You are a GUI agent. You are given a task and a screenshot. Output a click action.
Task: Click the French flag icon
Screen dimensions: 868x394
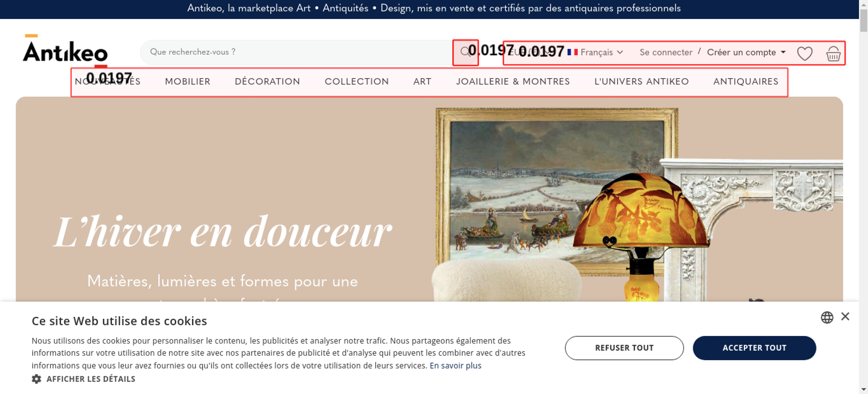tap(572, 52)
